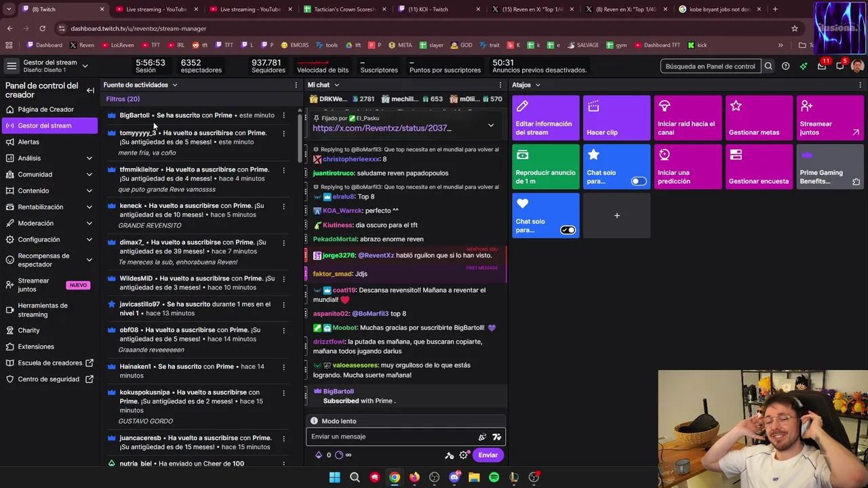The height and width of the screenshot is (488, 868).
Task: Open Herramientas de streaming sidebar item
Action: coord(48,310)
